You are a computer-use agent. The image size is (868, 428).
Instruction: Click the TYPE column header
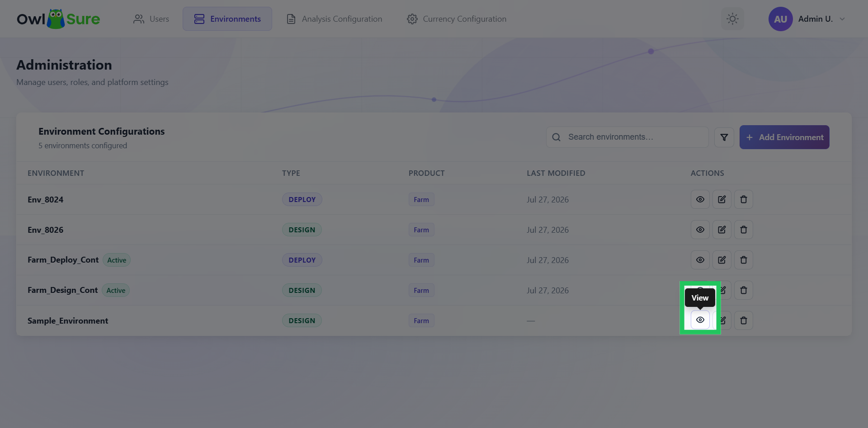click(x=291, y=173)
